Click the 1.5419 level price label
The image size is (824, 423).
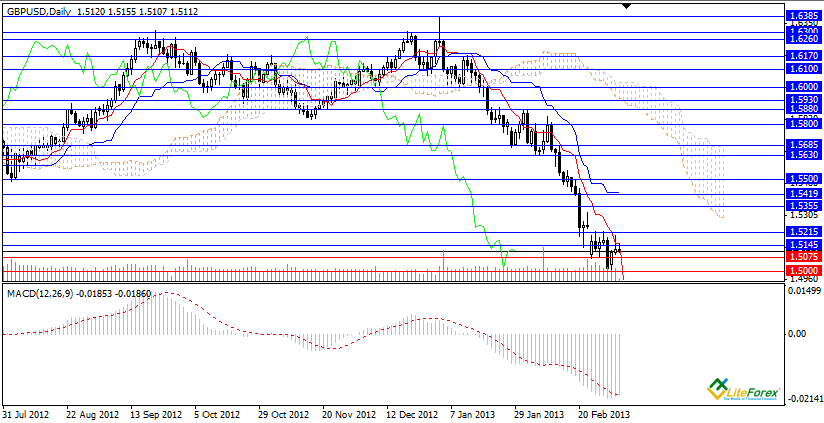point(803,193)
